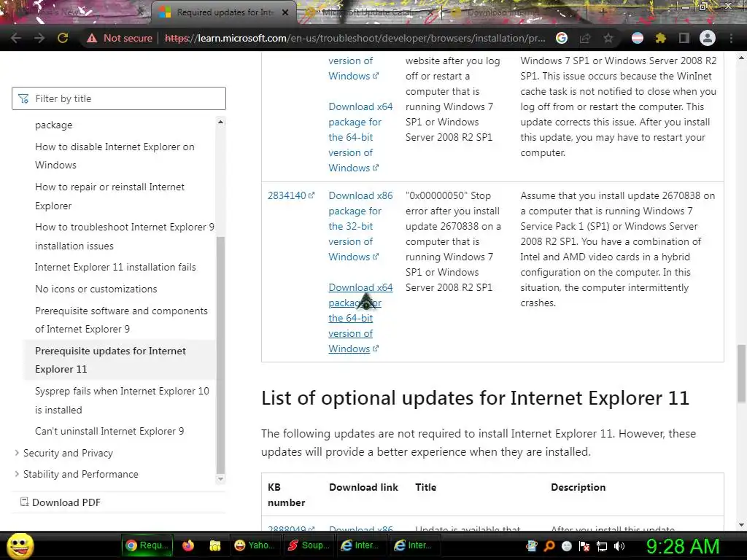Launch Firefox from taskbar
747x560 pixels.
click(188, 545)
